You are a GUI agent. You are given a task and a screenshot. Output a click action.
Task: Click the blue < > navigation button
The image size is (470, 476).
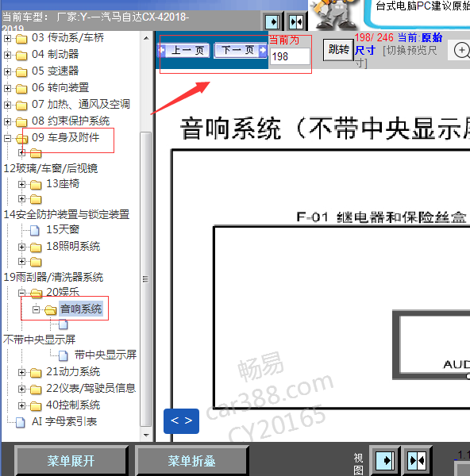[181, 421]
